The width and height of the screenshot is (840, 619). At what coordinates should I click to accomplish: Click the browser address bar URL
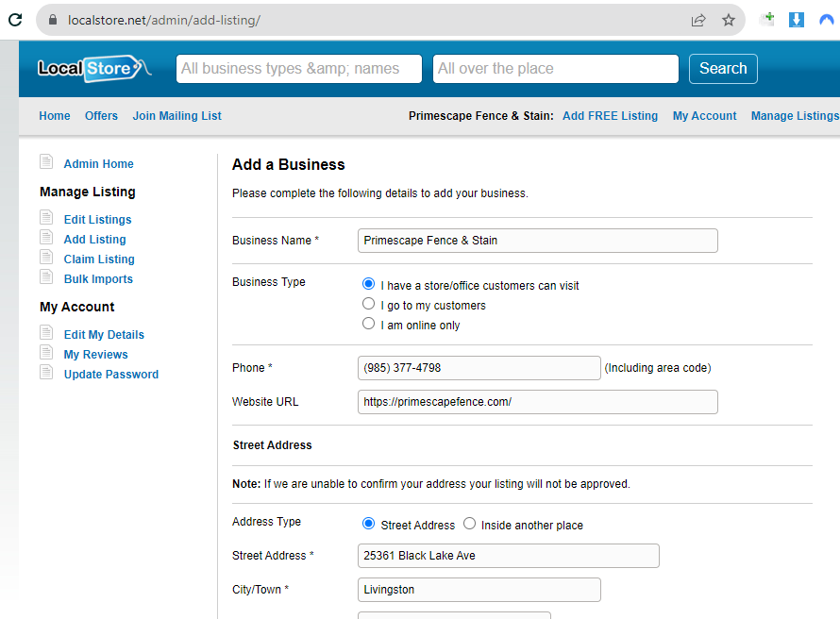(164, 21)
